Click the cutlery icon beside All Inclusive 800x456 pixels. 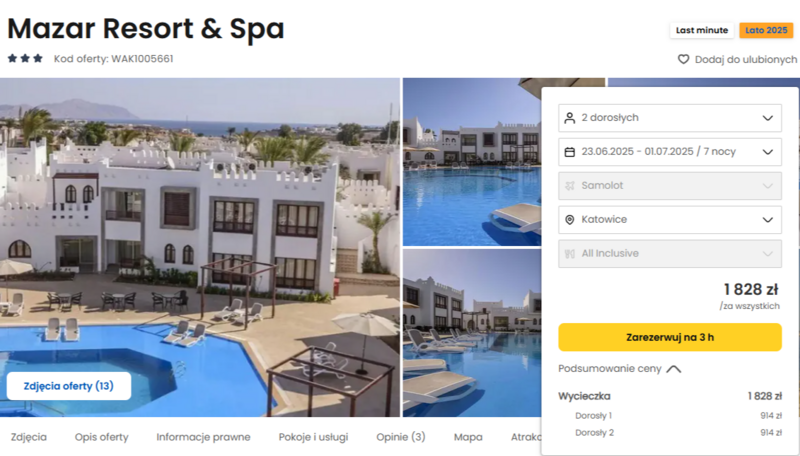pyautogui.click(x=569, y=254)
